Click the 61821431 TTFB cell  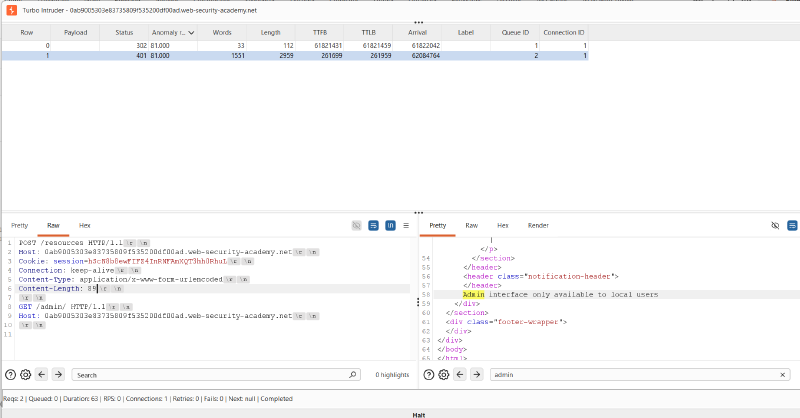(320, 45)
